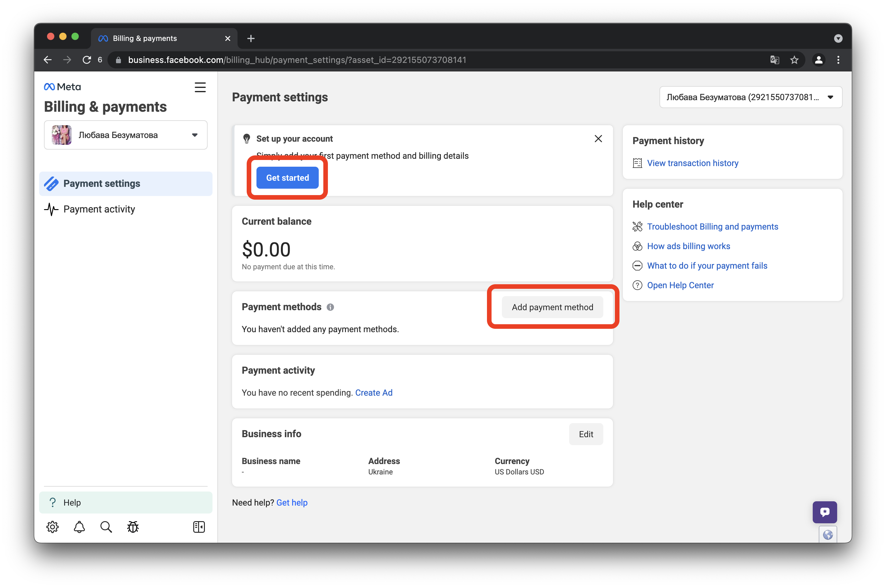
Task: Go back in browser history
Action: pyautogui.click(x=48, y=60)
